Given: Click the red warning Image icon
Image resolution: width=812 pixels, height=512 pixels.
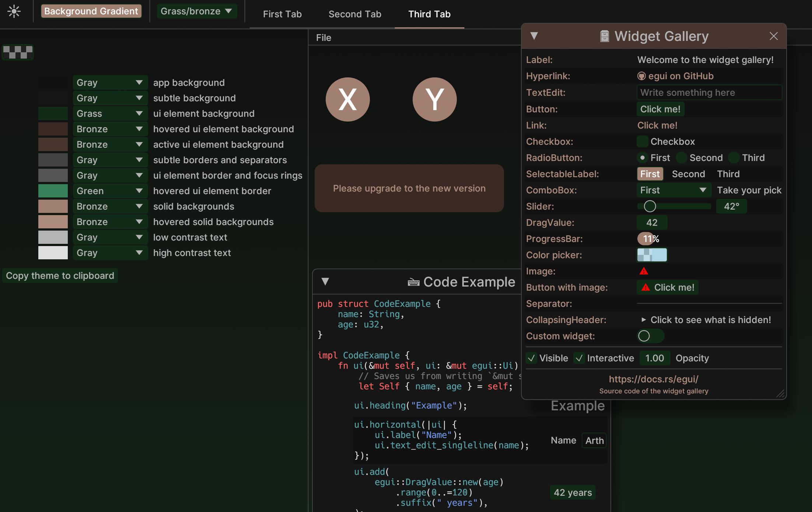Looking at the screenshot, I should 644,271.
